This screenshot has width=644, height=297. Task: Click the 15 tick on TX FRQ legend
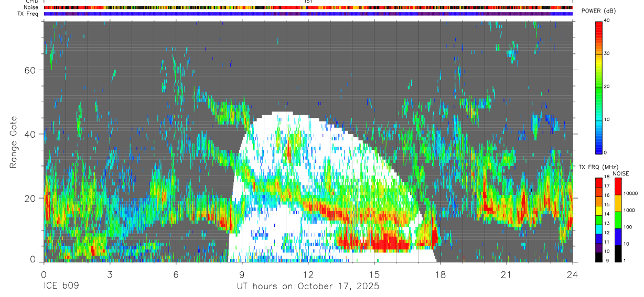click(x=607, y=205)
